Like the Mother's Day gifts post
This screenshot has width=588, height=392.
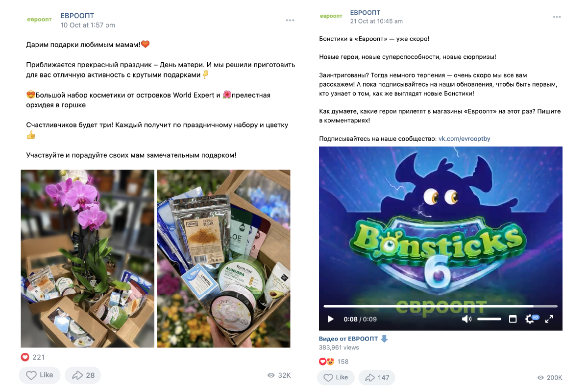40,375
